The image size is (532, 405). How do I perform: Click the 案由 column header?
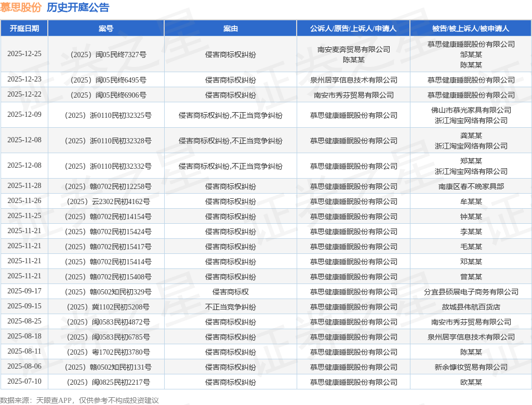coord(230,29)
